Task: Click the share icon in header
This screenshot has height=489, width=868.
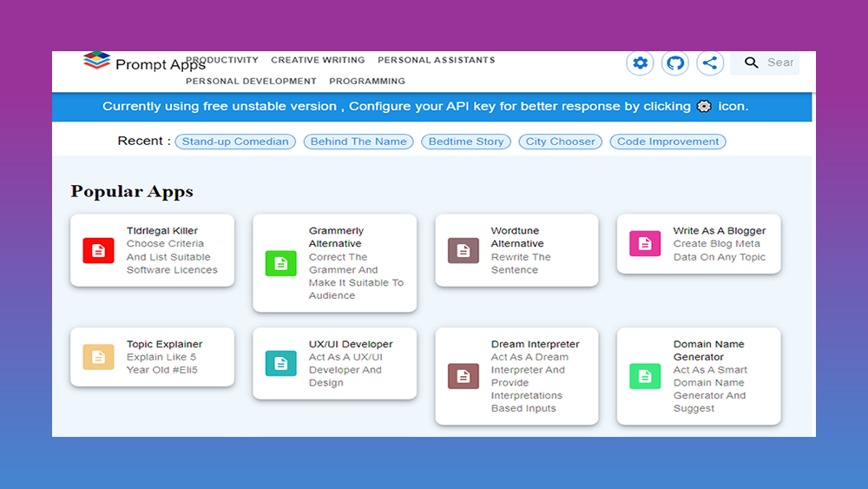Action: click(709, 63)
